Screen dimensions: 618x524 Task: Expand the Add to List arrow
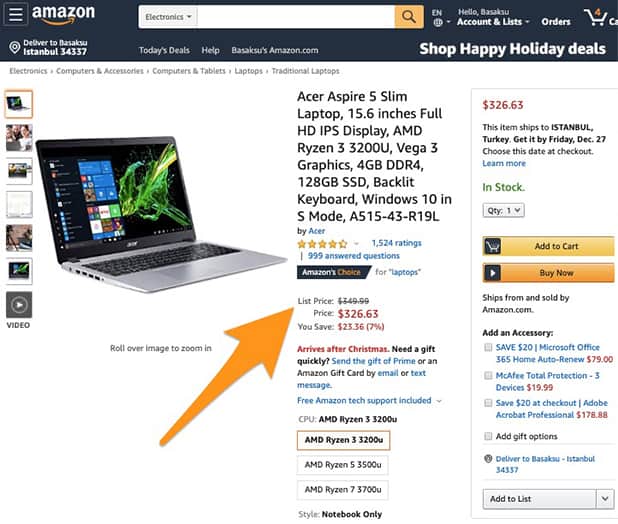[605, 499]
